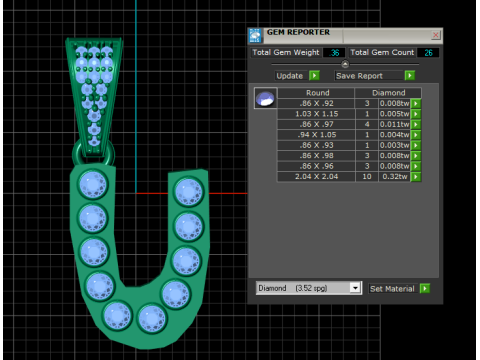Select the .94 X 1.05 size cell
480x360 pixels.
[x=316, y=135]
